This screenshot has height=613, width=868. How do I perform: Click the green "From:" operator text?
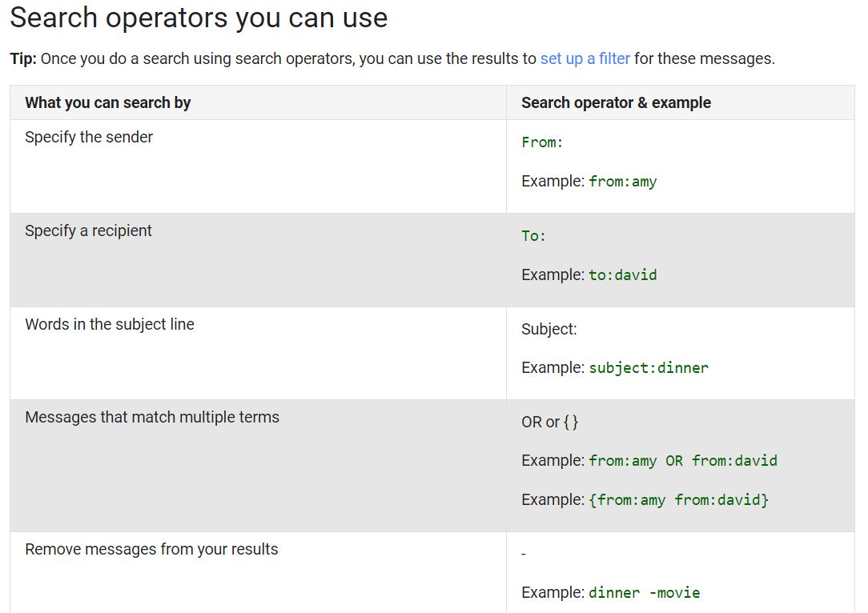pyautogui.click(x=542, y=142)
